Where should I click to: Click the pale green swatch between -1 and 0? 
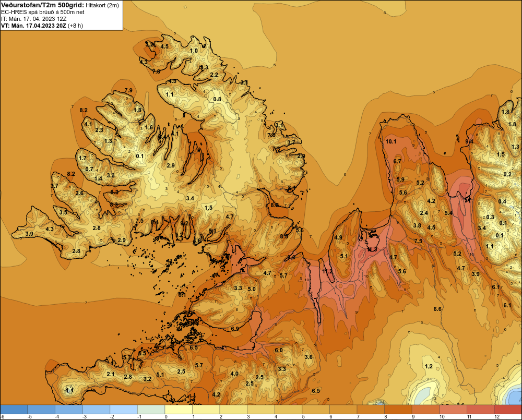[151, 409]
